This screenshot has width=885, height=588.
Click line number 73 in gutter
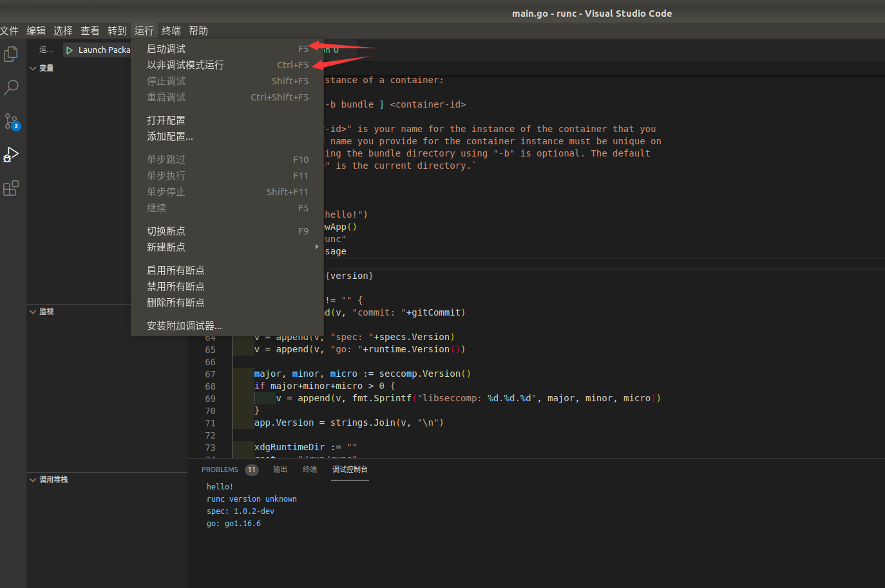(210, 448)
